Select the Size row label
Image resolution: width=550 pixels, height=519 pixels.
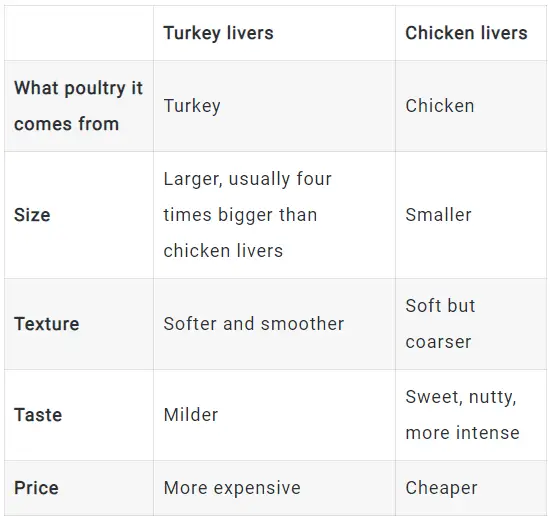coord(32,215)
